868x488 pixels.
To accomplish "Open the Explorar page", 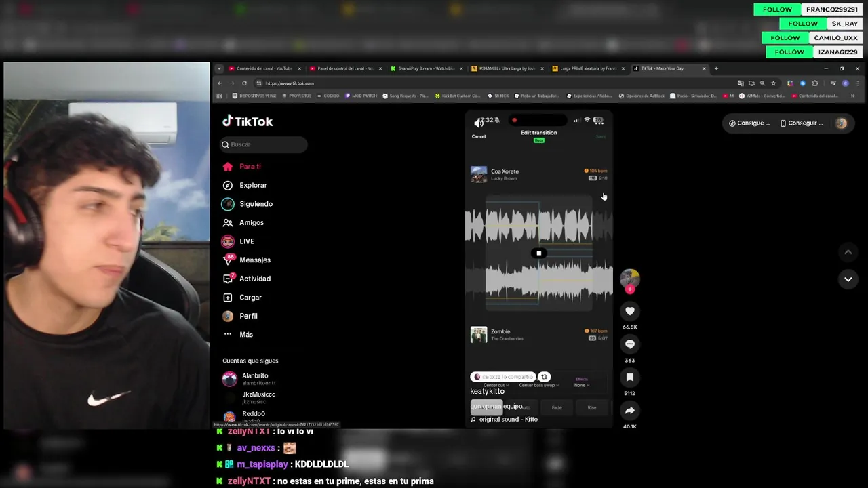I will [245, 185].
